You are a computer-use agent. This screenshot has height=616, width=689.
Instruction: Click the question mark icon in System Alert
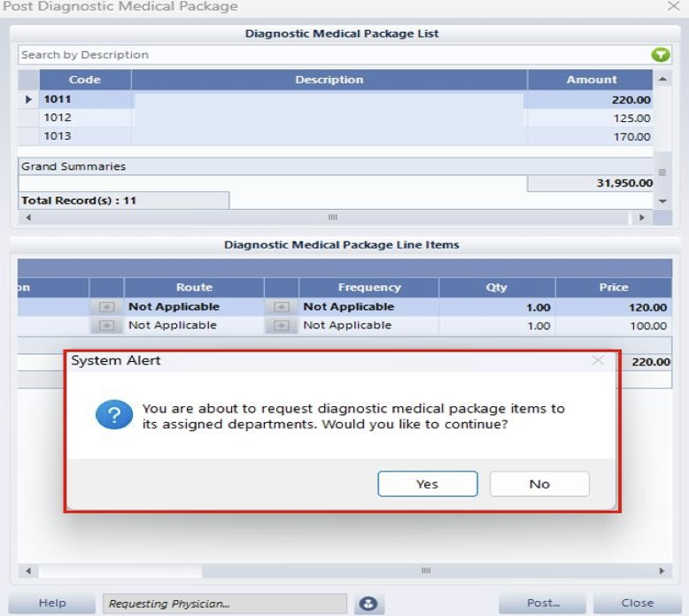click(114, 415)
